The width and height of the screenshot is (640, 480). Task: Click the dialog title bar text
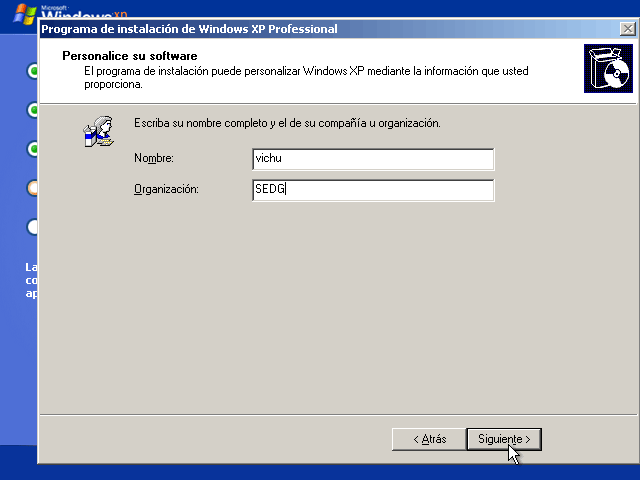(189, 29)
